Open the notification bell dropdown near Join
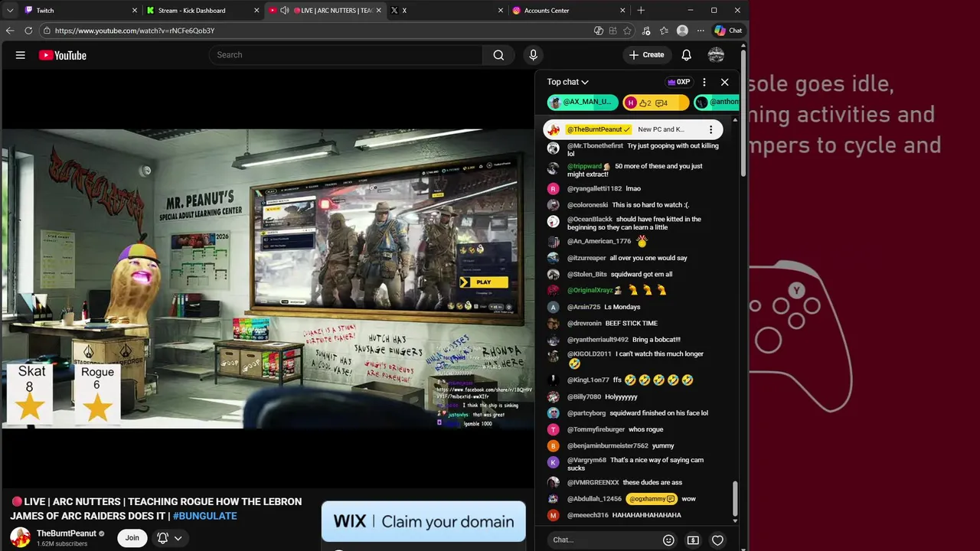The height and width of the screenshot is (551, 980). (x=169, y=538)
